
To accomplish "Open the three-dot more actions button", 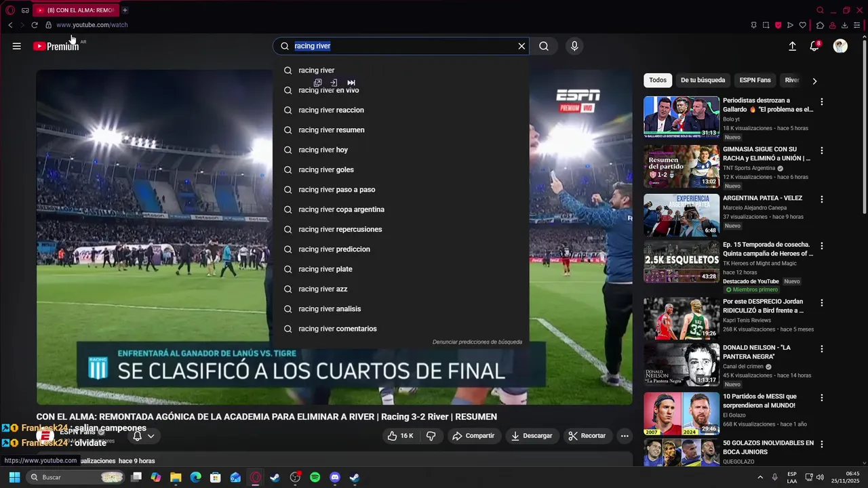I will [x=625, y=436].
